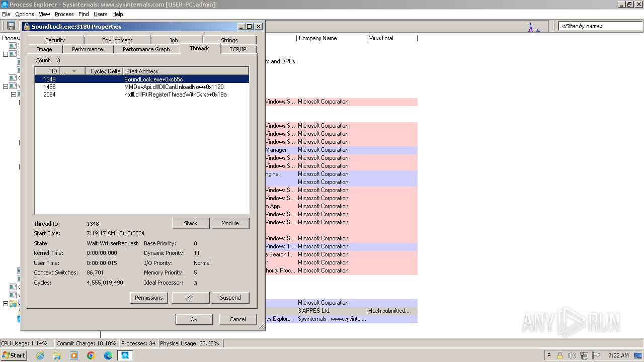Click OK in the Properties dialog
Screen dimensions: 644x362
194,319
